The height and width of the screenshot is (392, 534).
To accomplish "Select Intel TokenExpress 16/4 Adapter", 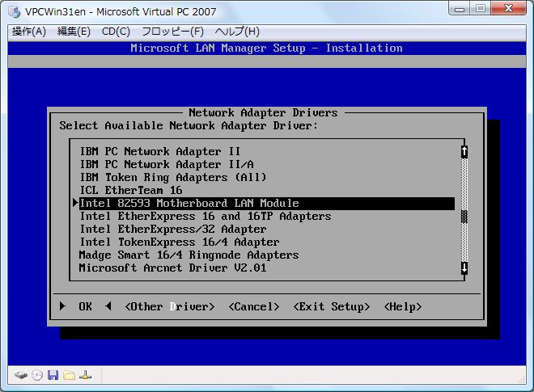I will [x=267, y=242].
